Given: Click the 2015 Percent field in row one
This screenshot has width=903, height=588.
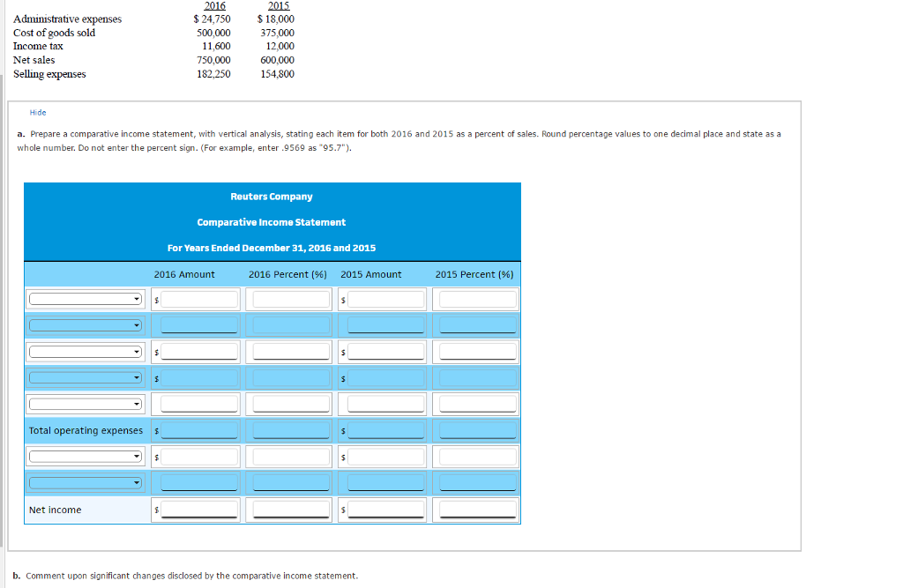Looking at the screenshot, I should (476, 299).
